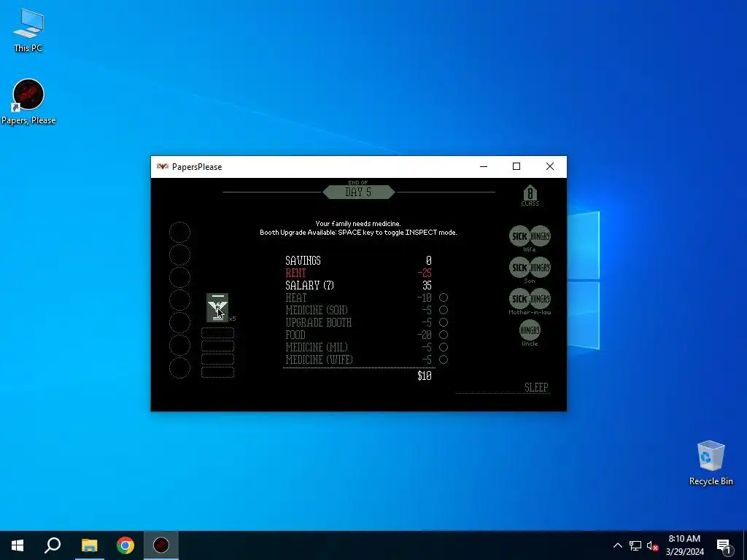Screen dimensions: 747x560
Task: Click the UPGRADE BOOTH label
Action: pos(318,322)
